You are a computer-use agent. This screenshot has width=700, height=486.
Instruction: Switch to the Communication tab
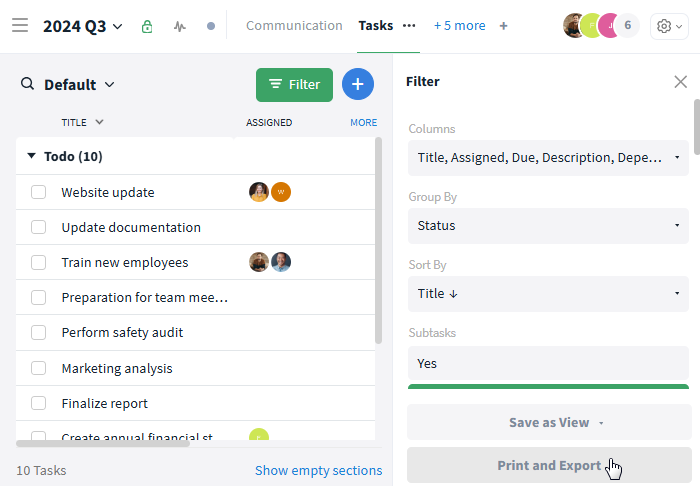pos(294,26)
